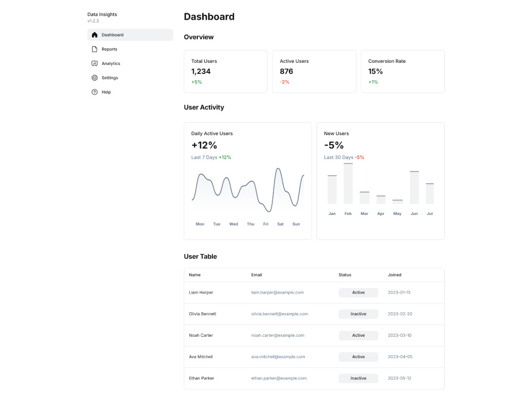
Task: Click the 2023-03-10 joined date
Action: 400,336
